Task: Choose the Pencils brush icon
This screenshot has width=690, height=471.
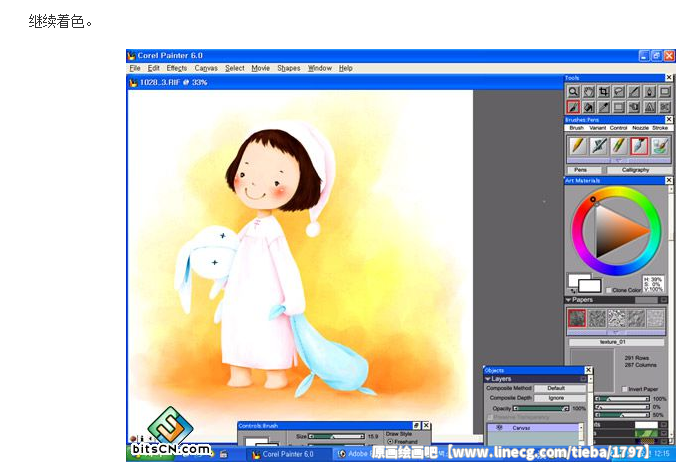Action: point(578,146)
